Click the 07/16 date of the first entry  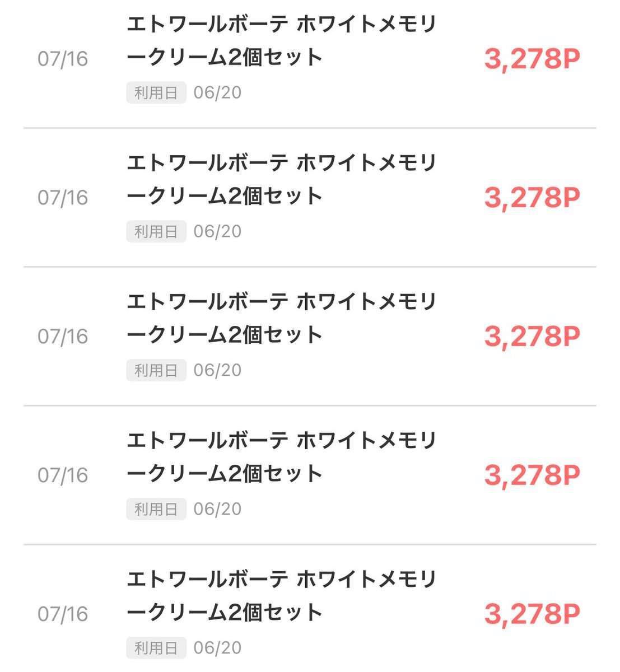(63, 59)
